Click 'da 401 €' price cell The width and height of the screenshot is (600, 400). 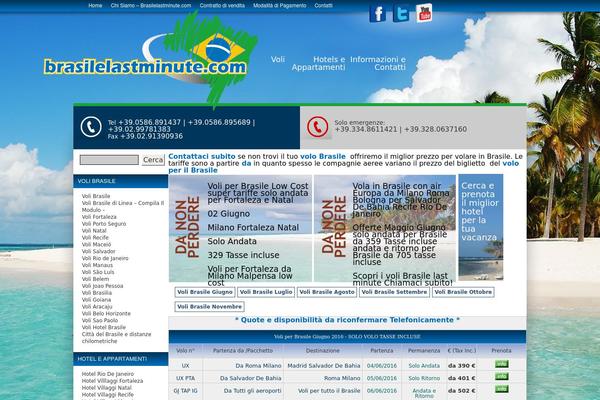point(461,378)
